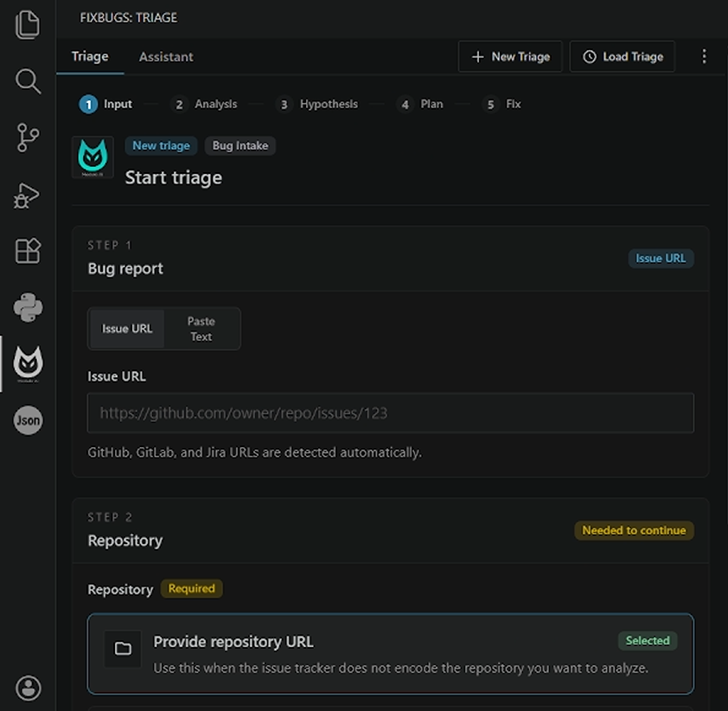Select the Issue URL input mode

point(127,329)
